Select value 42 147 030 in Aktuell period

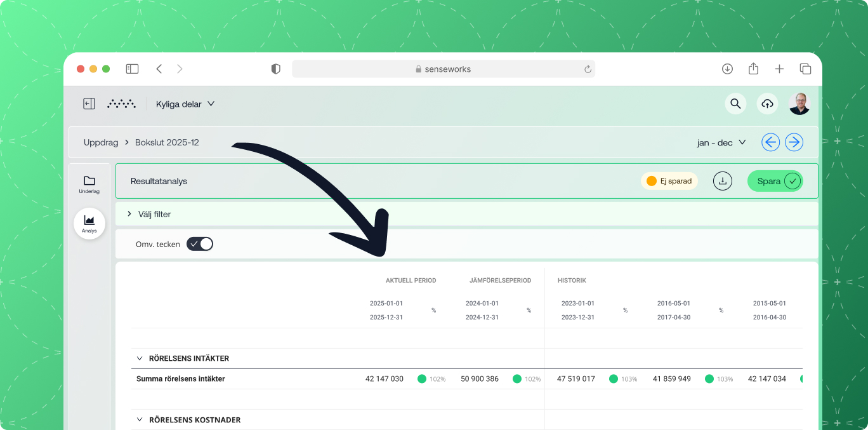click(x=385, y=379)
